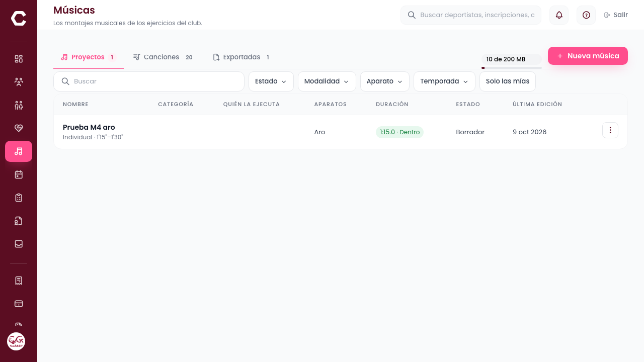Click the club logo at top of sidebar

click(x=19, y=19)
